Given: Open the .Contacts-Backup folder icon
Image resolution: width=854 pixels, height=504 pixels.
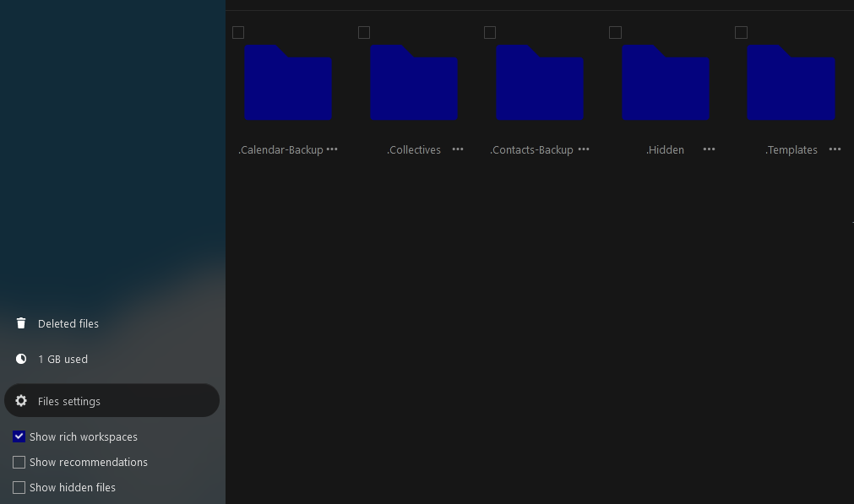Looking at the screenshot, I should 540,83.
